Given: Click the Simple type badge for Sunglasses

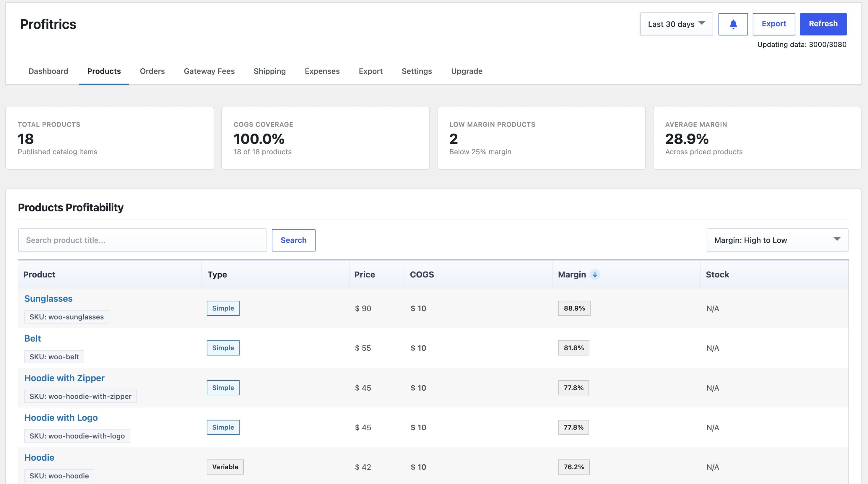Looking at the screenshot, I should pos(223,308).
